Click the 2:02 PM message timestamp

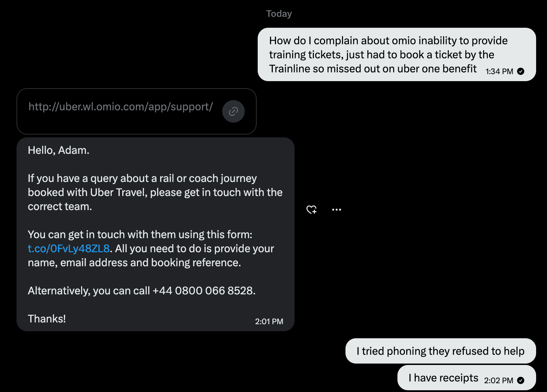498,380
